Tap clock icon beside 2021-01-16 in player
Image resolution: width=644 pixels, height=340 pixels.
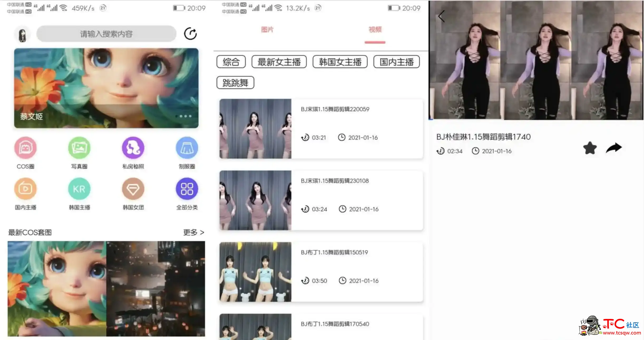click(x=475, y=151)
